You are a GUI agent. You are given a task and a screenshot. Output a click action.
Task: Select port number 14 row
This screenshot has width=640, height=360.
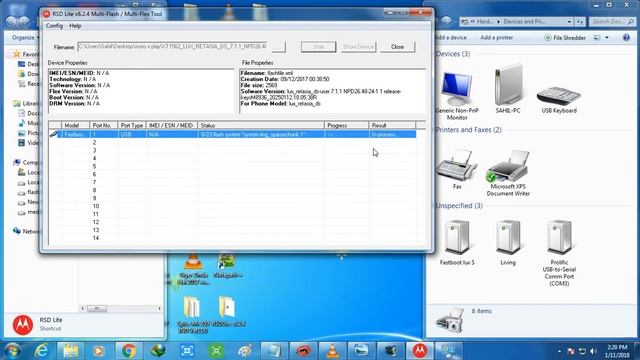click(232, 238)
